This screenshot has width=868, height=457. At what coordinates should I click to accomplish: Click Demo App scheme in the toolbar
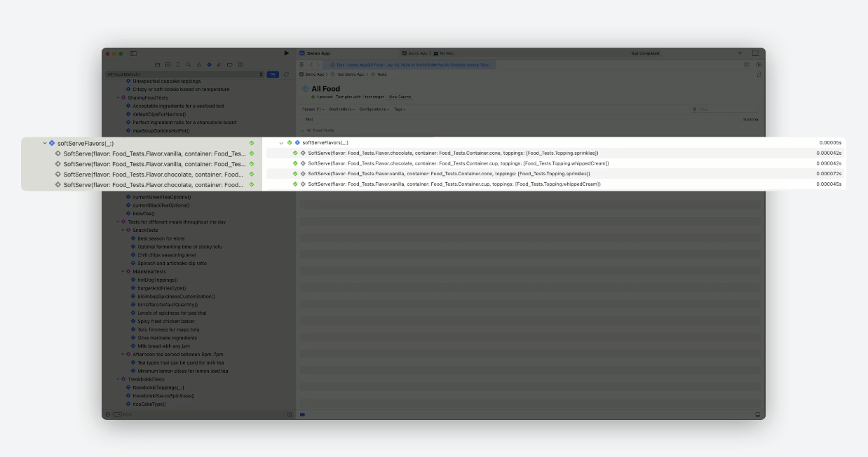click(x=414, y=53)
